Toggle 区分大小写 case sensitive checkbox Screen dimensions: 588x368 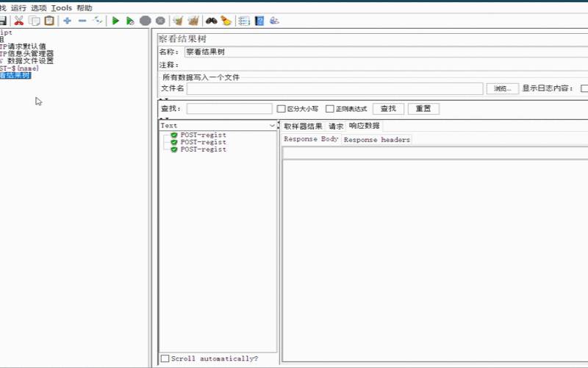281,109
